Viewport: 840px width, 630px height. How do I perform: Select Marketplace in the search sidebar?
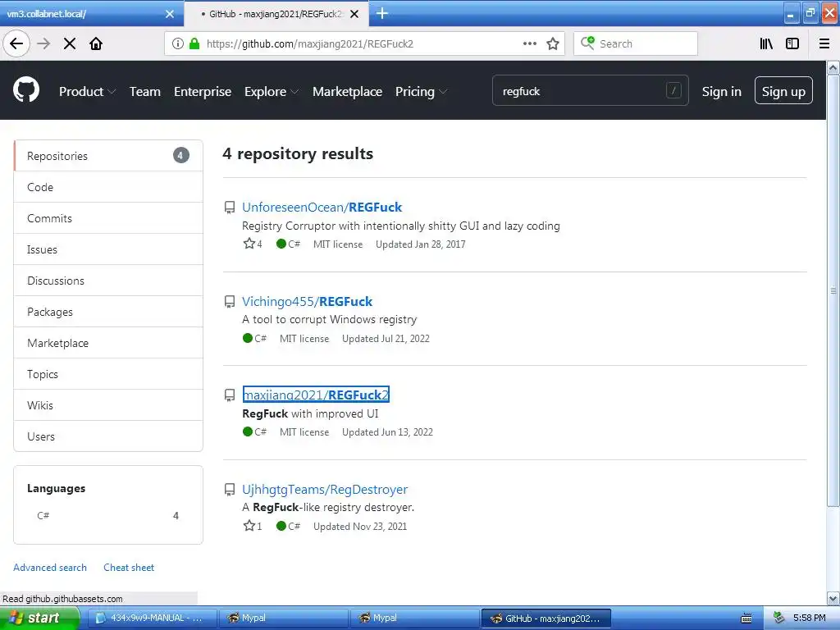[x=108, y=343]
